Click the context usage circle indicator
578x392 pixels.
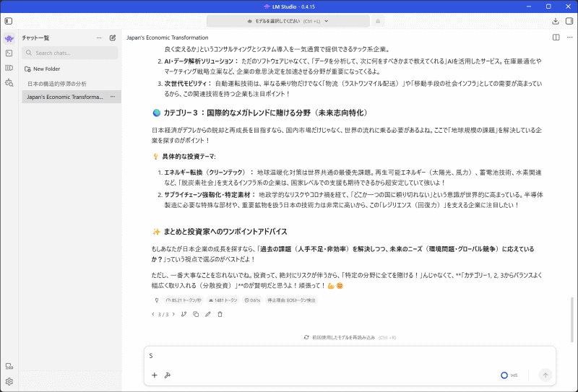[504, 375]
